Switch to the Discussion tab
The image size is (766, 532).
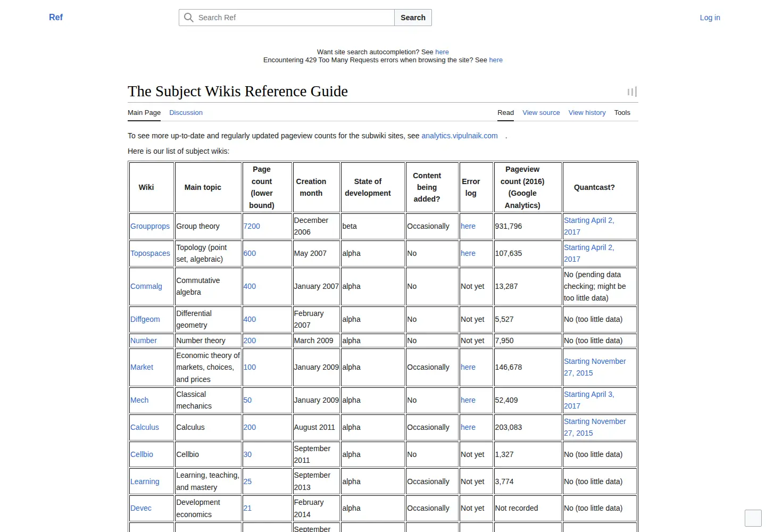point(186,113)
